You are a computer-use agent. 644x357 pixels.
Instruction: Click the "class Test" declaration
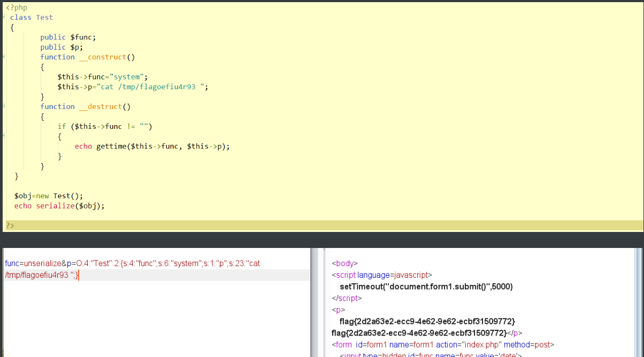click(x=32, y=17)
